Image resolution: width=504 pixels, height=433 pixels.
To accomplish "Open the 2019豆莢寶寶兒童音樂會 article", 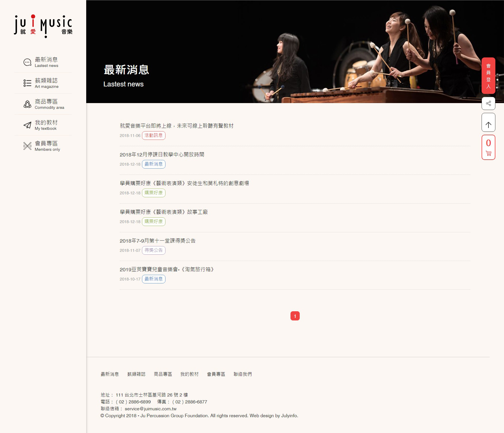I will 167,270.
